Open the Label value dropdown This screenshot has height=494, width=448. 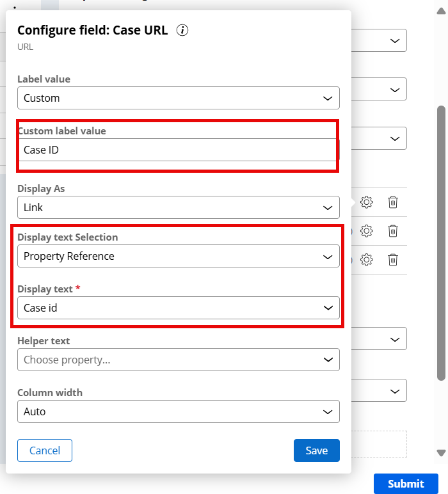(x=178, y=98)
